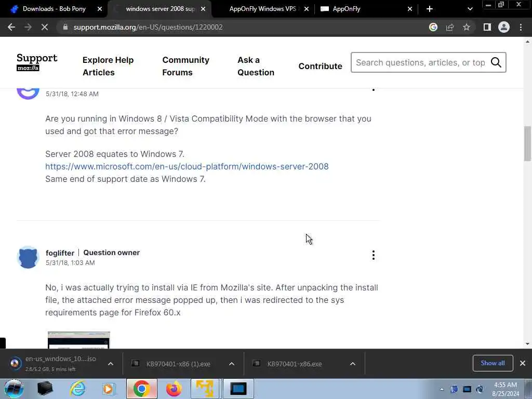This screenshot has height=399, width=532.
Task: Switch to Downloads - Bob Pony tab
Action: [54, 9]
